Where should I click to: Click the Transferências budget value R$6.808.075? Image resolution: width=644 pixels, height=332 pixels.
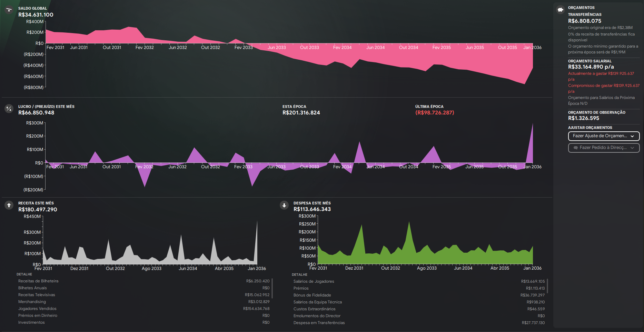coord(584,21)
